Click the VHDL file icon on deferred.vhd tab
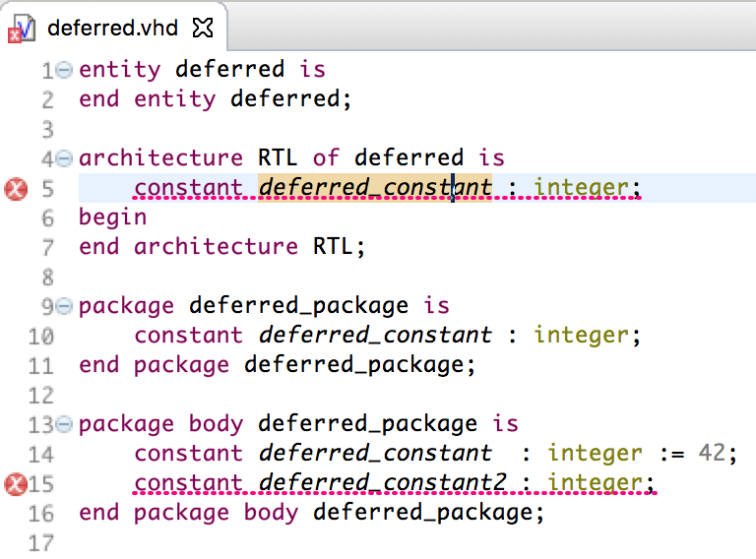 (22, 29)
